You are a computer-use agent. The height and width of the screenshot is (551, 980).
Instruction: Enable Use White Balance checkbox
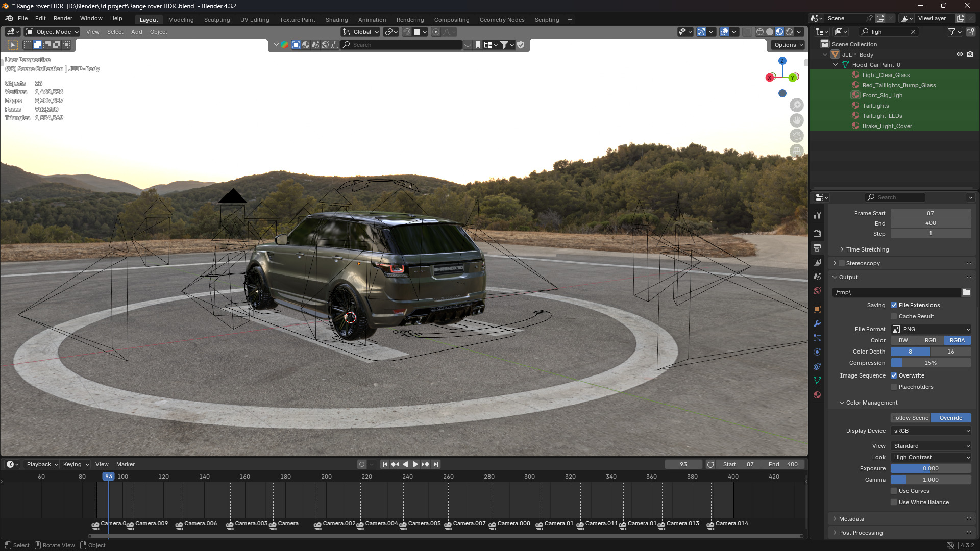click(894, 502)
